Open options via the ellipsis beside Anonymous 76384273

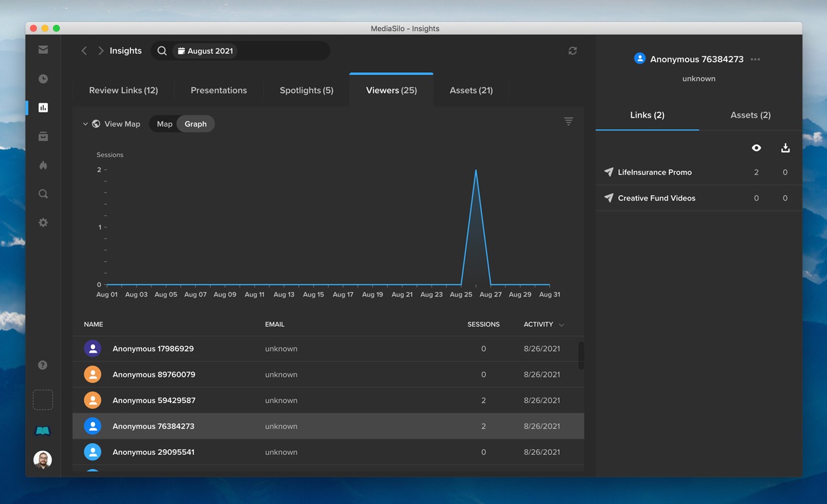click(755, 58)
